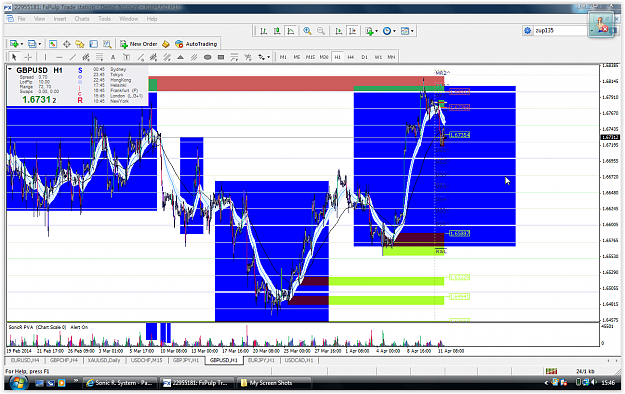Open Sonic R. System browser taskbar item
Screen dimensions: 625x394
(x=120, y=383)
